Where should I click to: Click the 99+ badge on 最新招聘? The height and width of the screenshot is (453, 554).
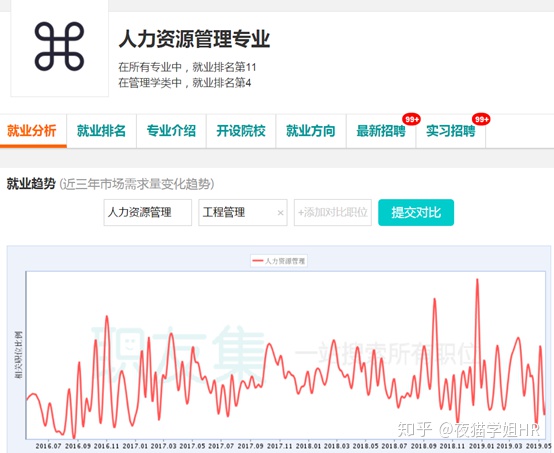click(x=411, y=119)
